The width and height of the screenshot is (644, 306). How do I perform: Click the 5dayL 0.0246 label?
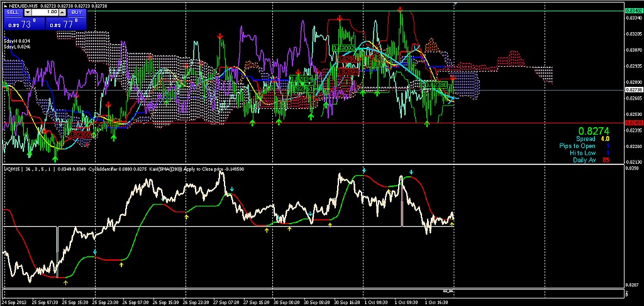(x=18, y=47)
